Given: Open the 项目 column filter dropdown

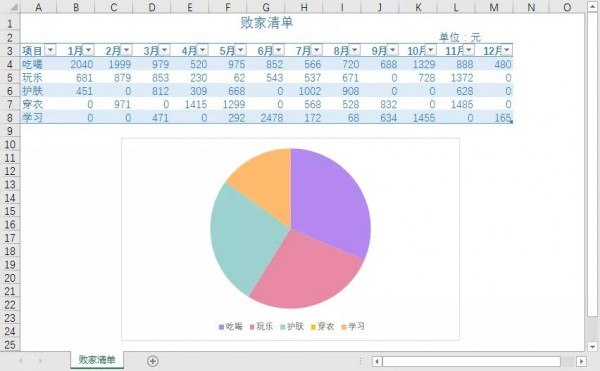Looking at the screenshot, I should [50, 50].
